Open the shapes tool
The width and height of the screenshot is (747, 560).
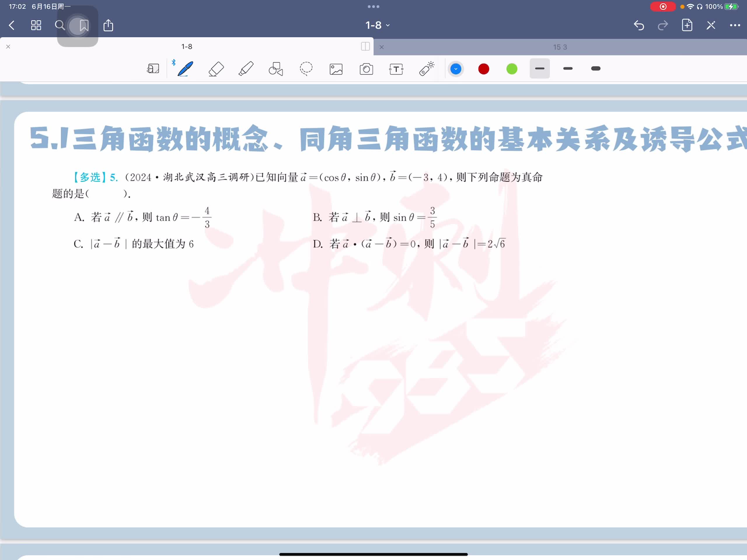pos(275,69)
